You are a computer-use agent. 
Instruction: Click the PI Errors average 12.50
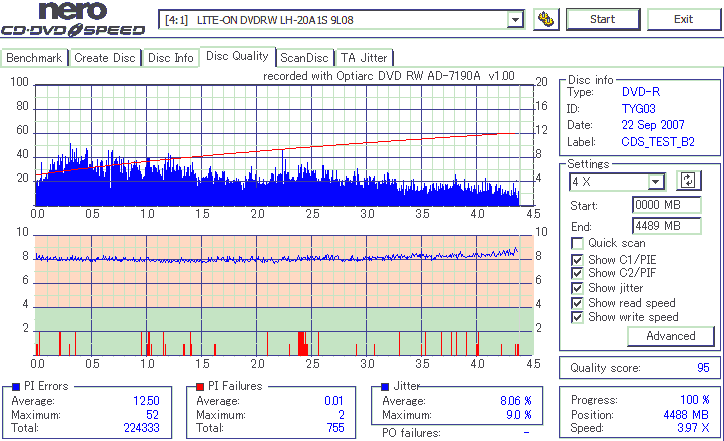pyautogui.click(x=146, y=401)
